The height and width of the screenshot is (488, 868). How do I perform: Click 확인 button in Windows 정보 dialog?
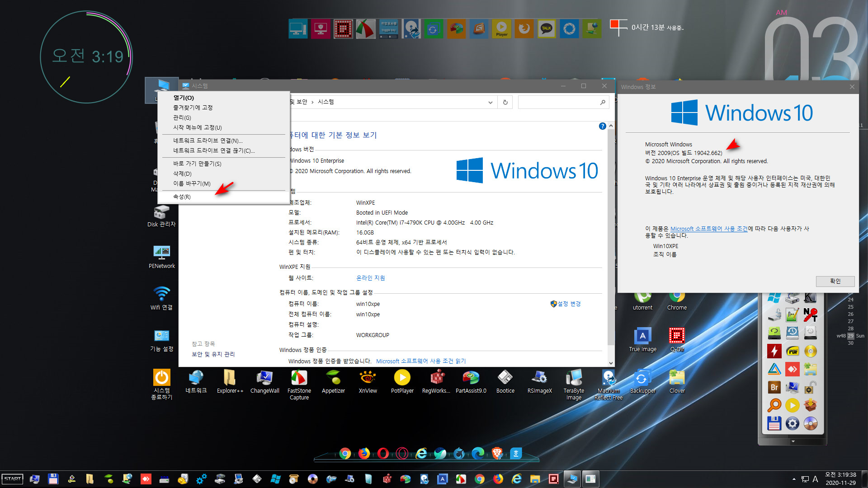[835, 281]
